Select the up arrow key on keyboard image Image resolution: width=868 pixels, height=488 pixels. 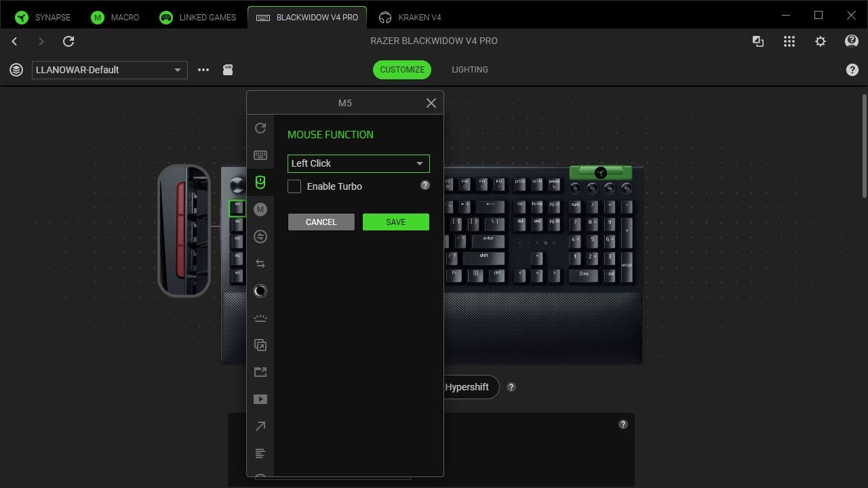click(x=537, y=258)
